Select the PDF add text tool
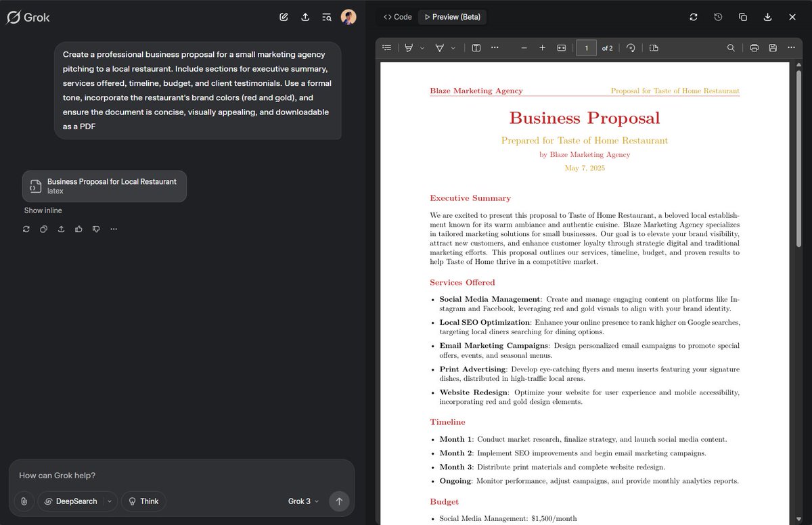This screenshot has width=812, height=525. (x=476, y=47)
